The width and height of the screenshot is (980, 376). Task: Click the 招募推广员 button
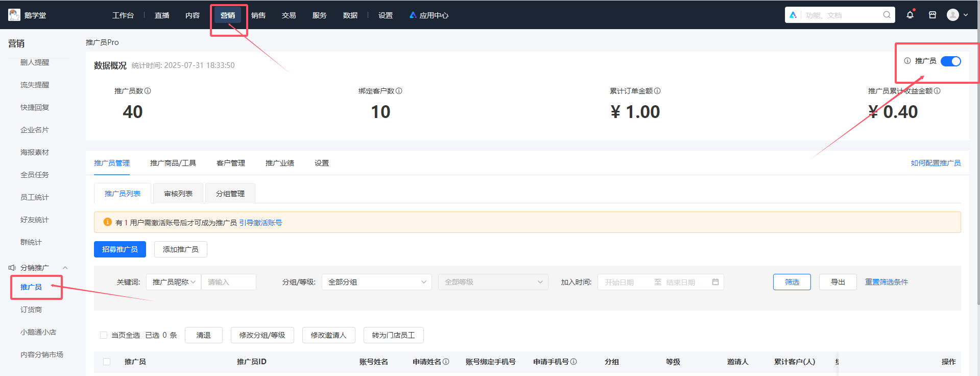click(x=120, y=249)
